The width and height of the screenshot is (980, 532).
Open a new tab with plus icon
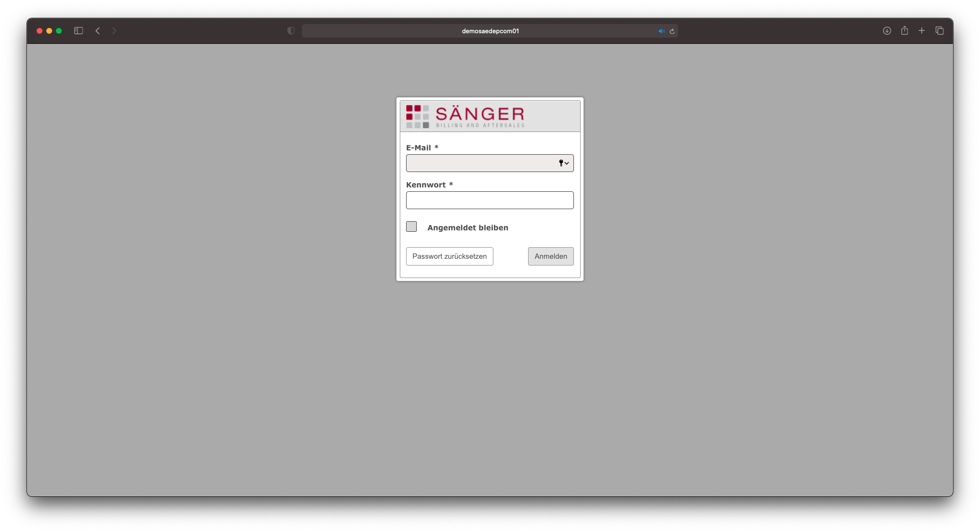(x=922, y=31)
